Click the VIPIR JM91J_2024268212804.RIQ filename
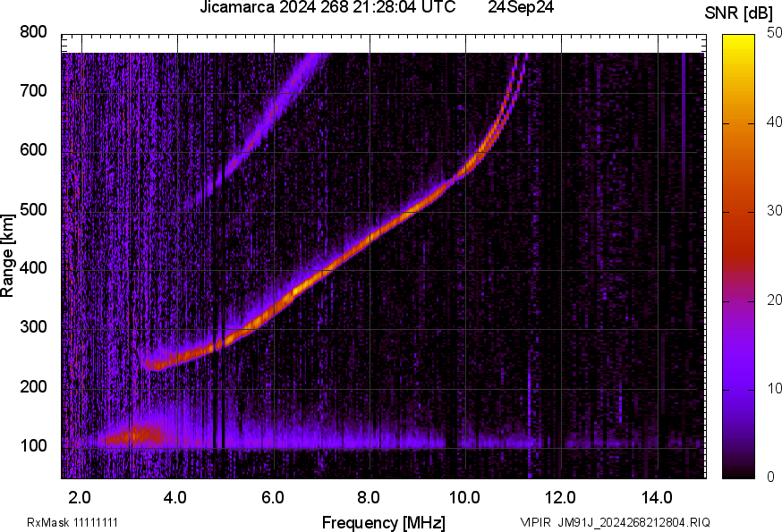 (615, 522)
